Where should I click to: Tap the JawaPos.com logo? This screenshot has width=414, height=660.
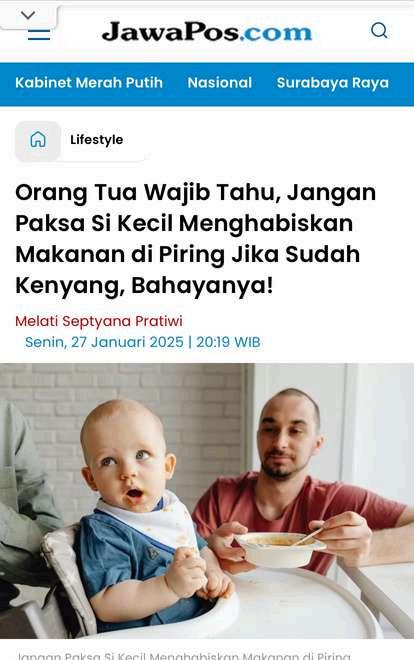207,32
